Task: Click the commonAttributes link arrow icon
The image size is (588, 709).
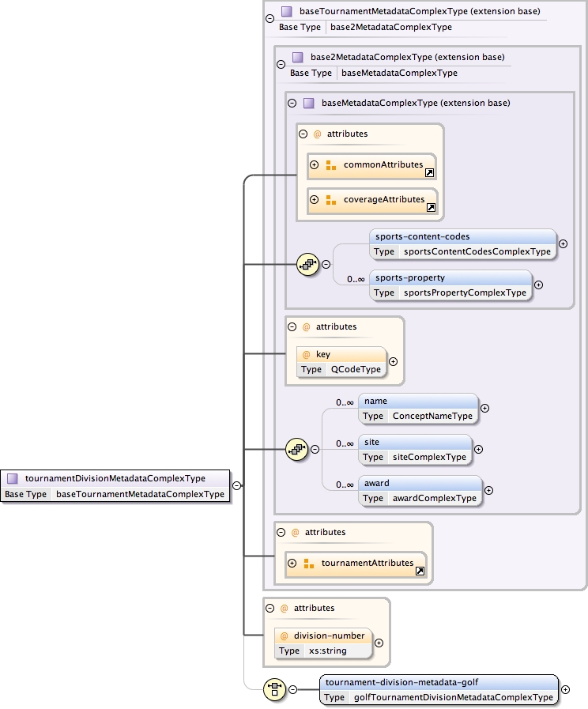Action: coord(430,172)
